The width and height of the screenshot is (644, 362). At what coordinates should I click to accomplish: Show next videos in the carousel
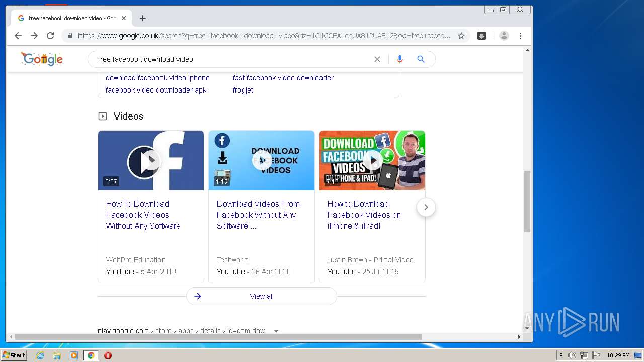(426, 207)
